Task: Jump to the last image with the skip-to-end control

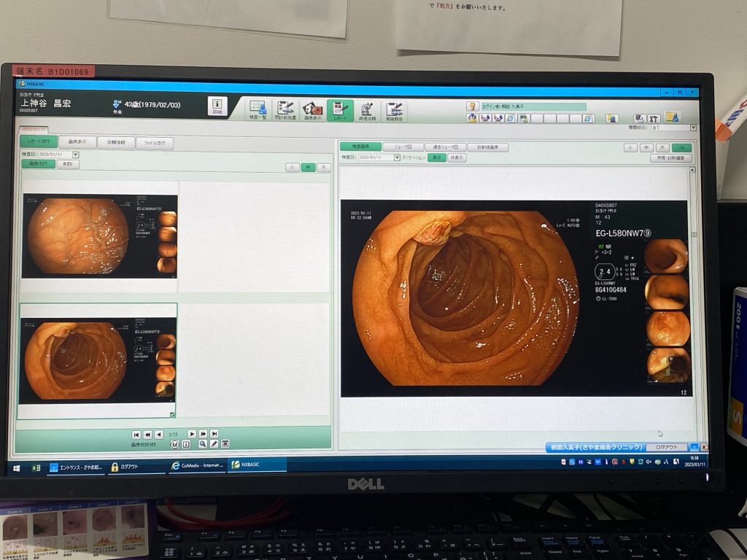Action: pyautogui.click(x=214, y=434)
